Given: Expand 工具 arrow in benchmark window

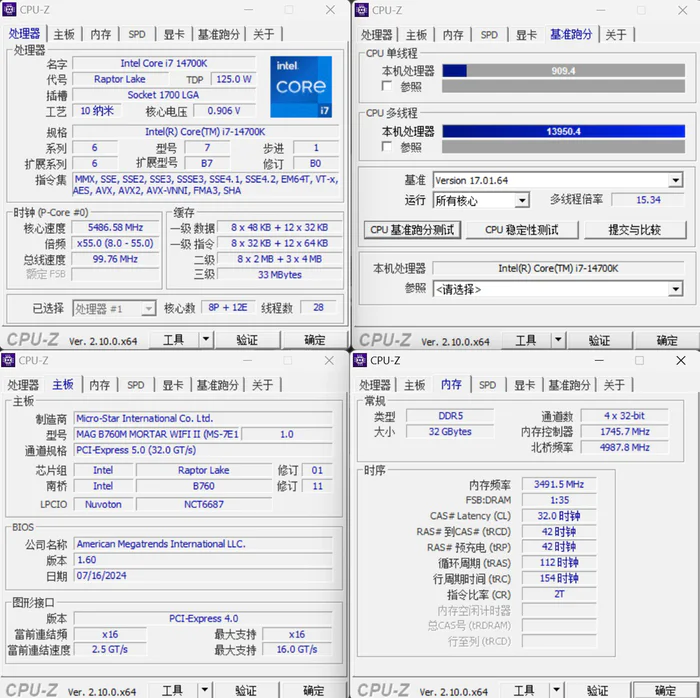Looking at the screenshot, I should coord(558,341).
